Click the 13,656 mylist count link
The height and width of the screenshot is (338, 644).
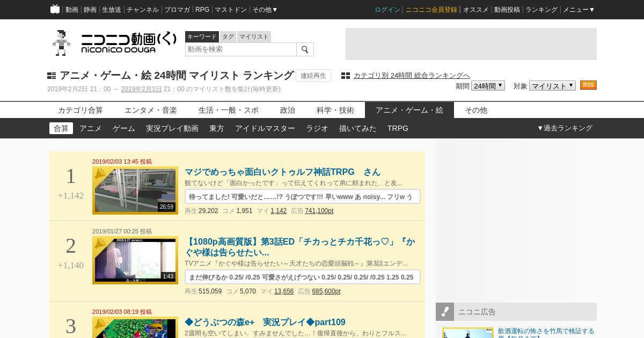coord(284,291)
